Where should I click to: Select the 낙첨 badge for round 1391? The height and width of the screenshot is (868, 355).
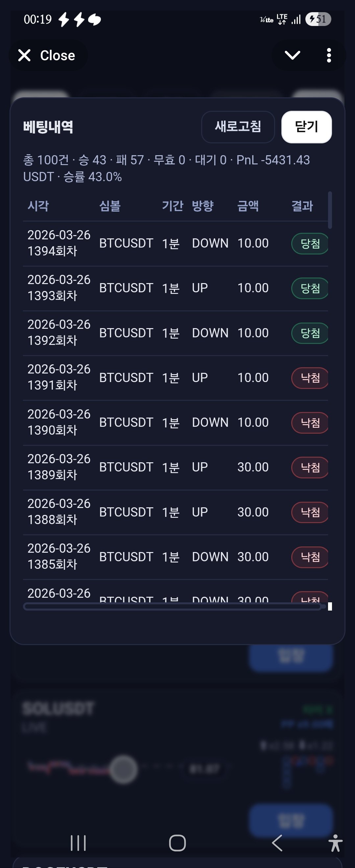(x=310, y=378)
